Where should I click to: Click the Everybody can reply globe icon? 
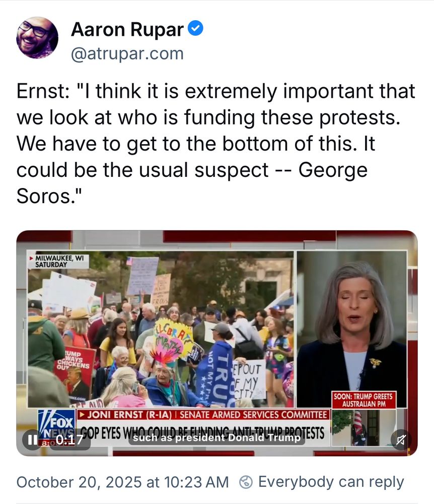[246, 482]
